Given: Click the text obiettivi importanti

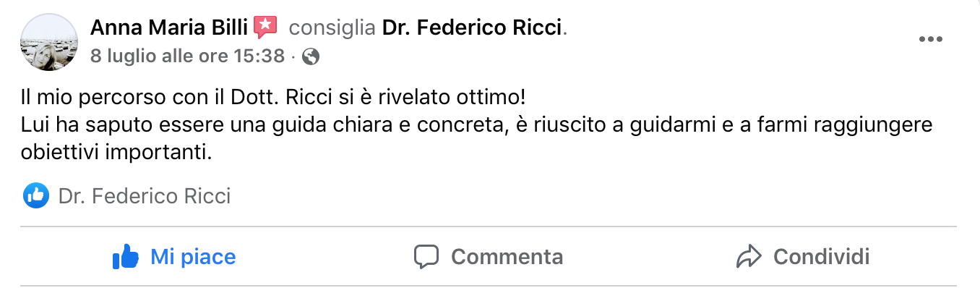Looking at the screenshot, I should [x=116, y=153].
